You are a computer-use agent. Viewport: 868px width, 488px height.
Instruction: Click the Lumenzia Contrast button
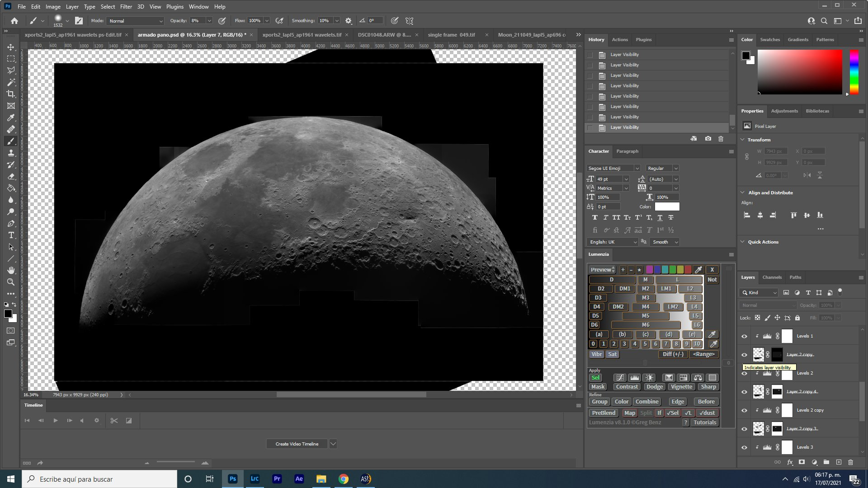point(627,387)
